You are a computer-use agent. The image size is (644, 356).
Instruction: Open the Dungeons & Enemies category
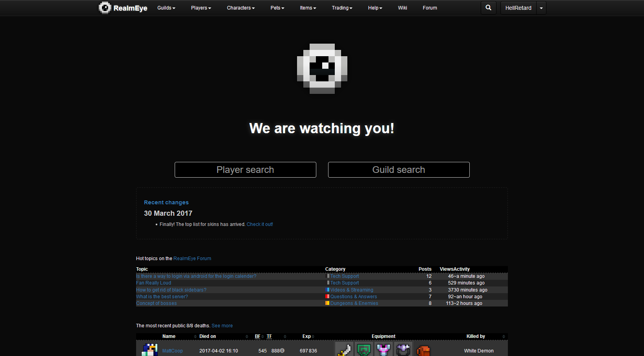click(354, 303)
